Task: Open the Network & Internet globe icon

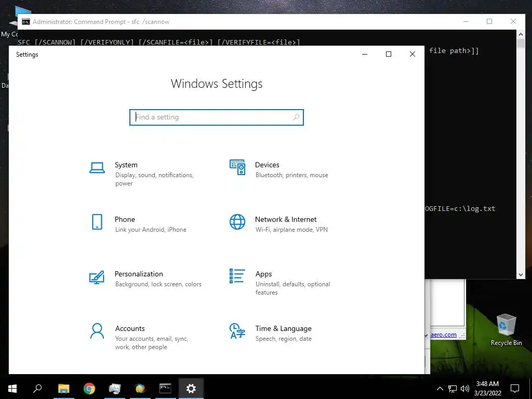Action: (237, 222)
